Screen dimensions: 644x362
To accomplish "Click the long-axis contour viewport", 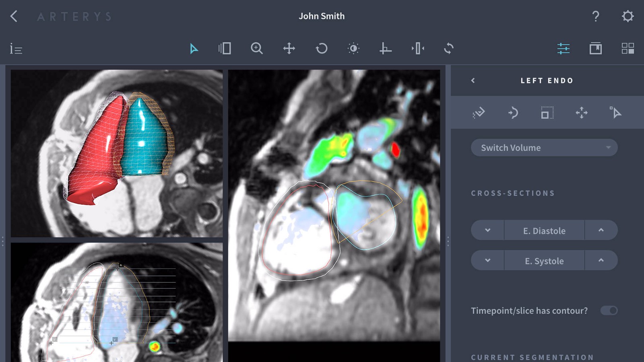I will point(117,302).
